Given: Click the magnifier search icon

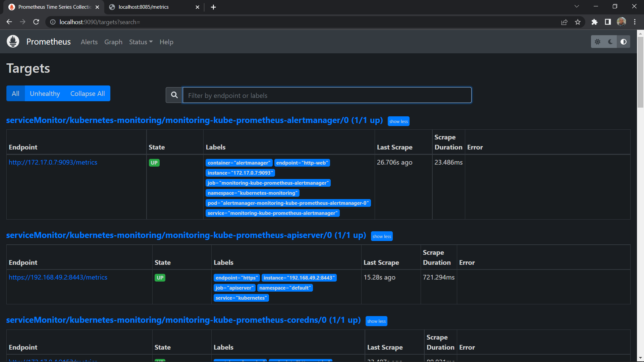Looking at the screenshot, I should click(x=174, y=95).
